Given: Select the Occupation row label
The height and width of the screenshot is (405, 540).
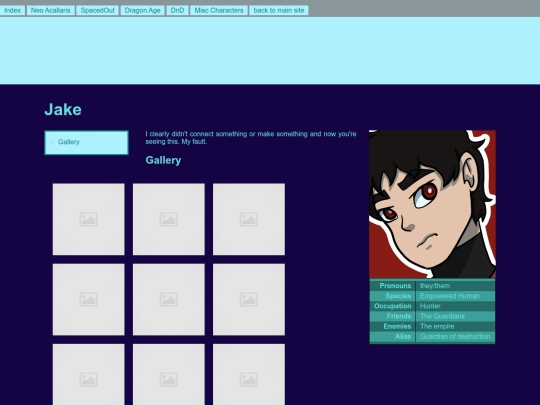Looking at the screenshot, I should coord(393,306).
